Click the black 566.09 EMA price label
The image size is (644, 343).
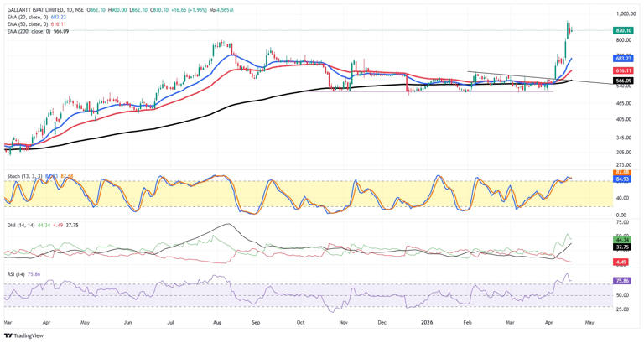point(624,81)
